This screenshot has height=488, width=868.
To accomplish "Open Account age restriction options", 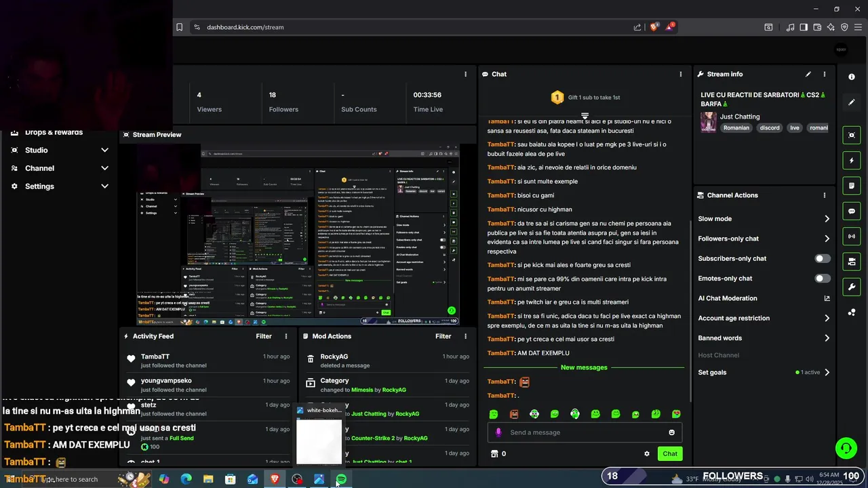I will (x=764, y=318).
